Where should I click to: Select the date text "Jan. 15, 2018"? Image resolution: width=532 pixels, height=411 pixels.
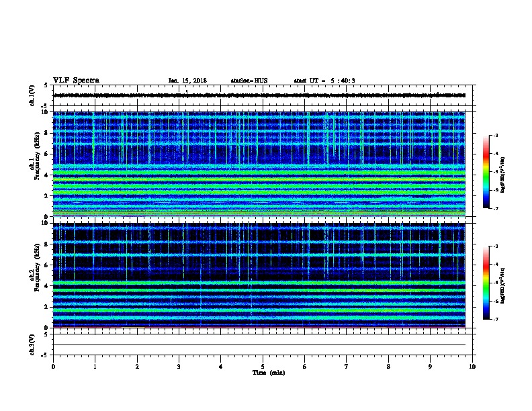(x=187, y=81)
